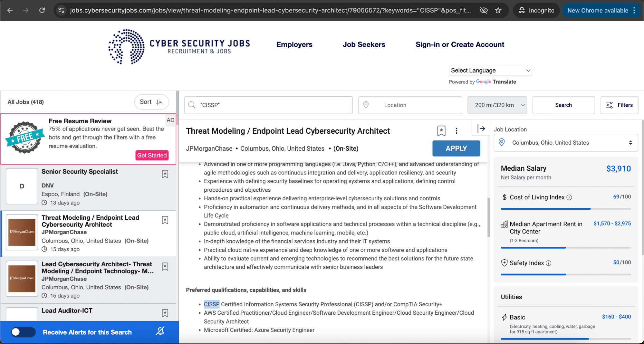The height and width of the screenshot is (344, 644).
Task: Bookmark Lead Cybersecurity Architect- Threat Modeling job
Action: pyautogui.click(x=165, y=267)
